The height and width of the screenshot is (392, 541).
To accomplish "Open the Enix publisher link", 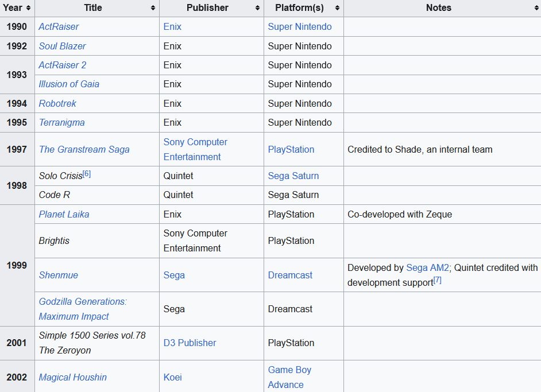I will pos(172,26).
